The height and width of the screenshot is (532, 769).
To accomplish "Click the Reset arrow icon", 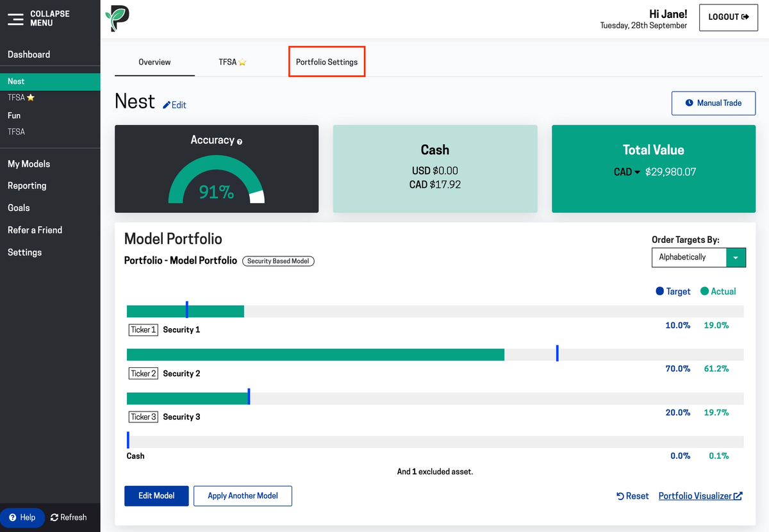I will pyautogui.click(x=620, y=496).
